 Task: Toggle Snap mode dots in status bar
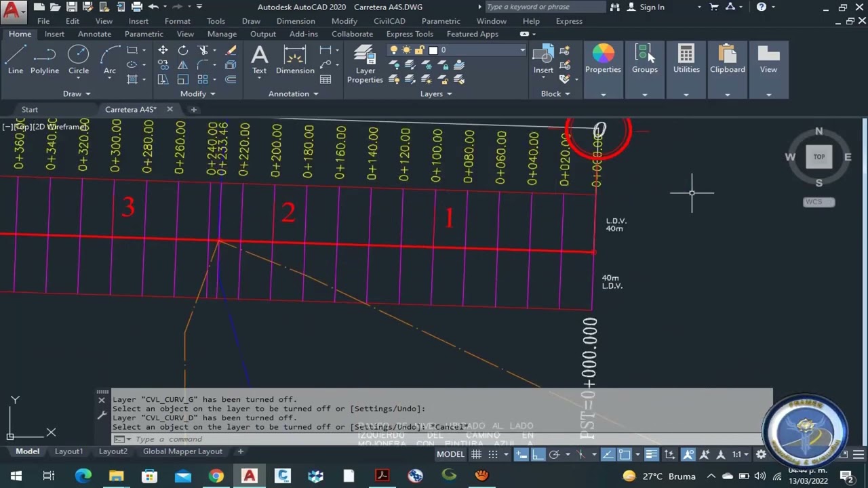tap(493, 454)
